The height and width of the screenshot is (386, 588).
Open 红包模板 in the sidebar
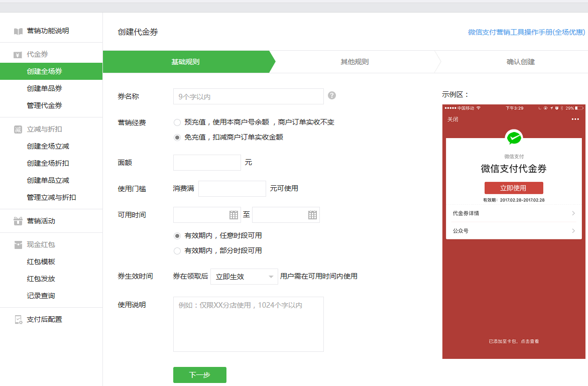click(41, 262)
